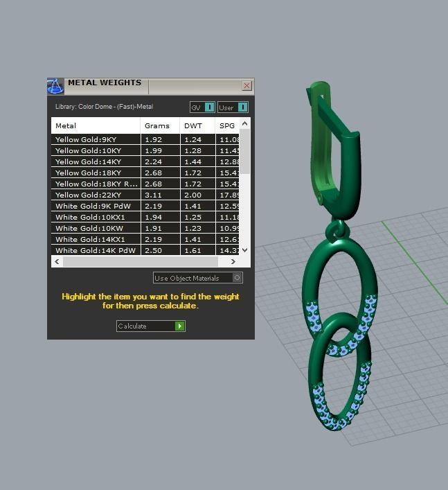
Task: Sort by the Grams column header
Action: (x=160, y=125)
